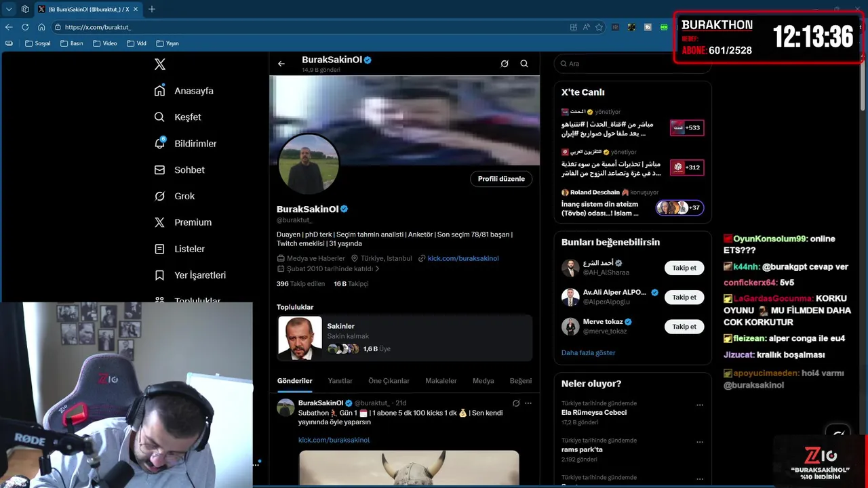Open Yayın bookmarks folder
The width and height of the screenshot is (868, 488).
(167, 43)
